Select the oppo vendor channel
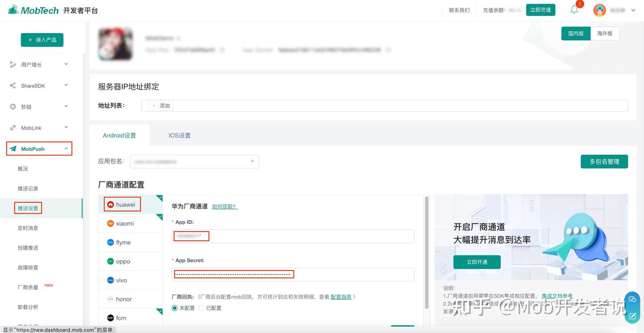Image resolution: width=644 pixels, height=333 pixels. (131, 261)
